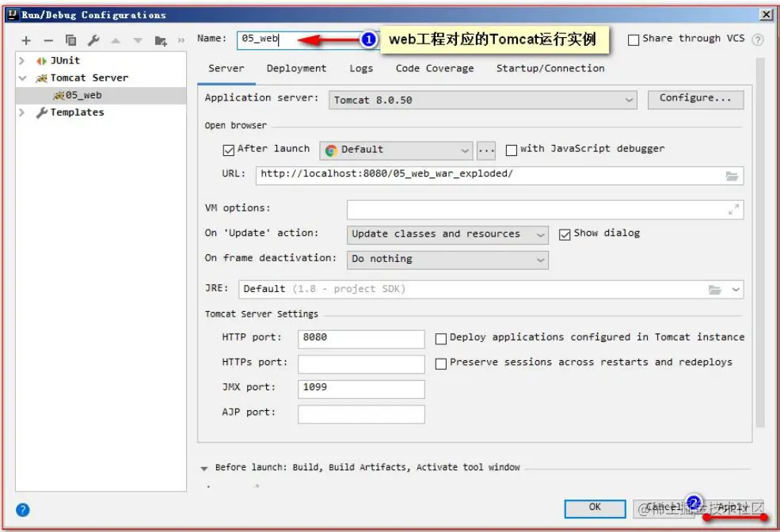The height and width of the screenshot is (532, 780).
Task: Click the Apply button
Action: (x=732, y=508)
